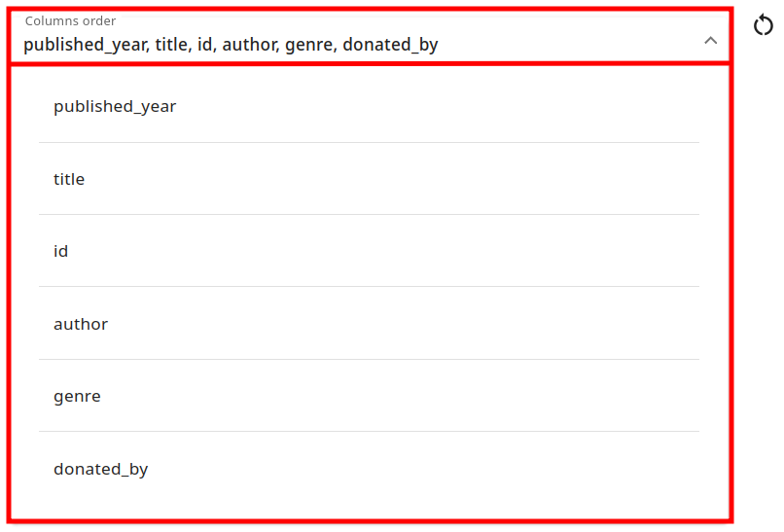
Task: Click the 'Columns order' field label
Action: [x=70, y=20]
